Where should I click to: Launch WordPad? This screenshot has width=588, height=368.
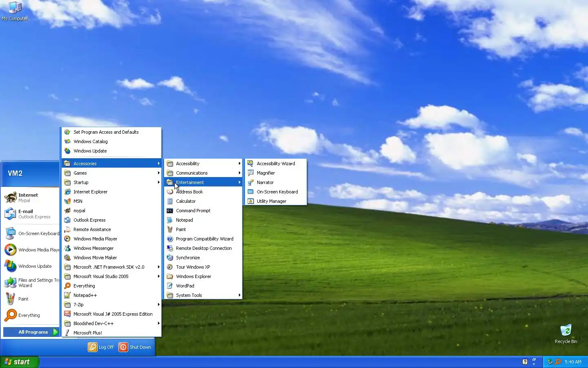203,286
